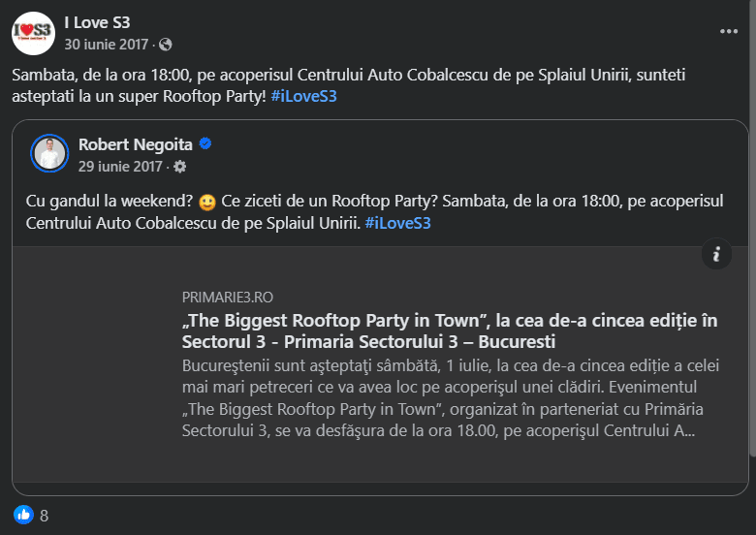This screenshot has height=535, width=756.
Task: Open the I Love S3 page name
Action: (97, 22)
